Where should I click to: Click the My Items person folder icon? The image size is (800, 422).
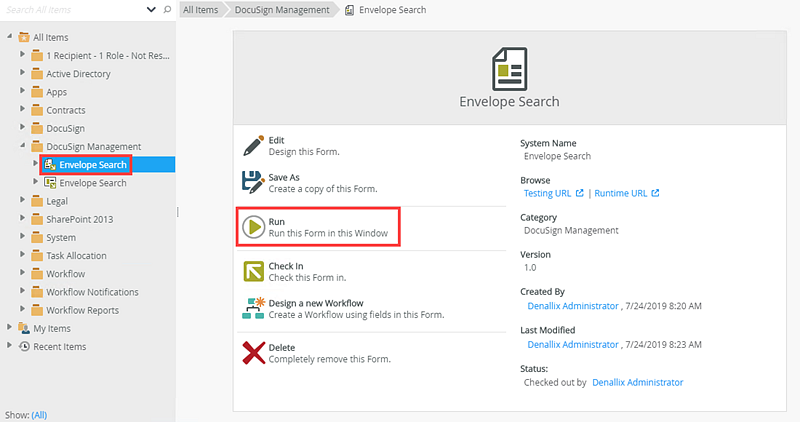(x=23, y=329)
